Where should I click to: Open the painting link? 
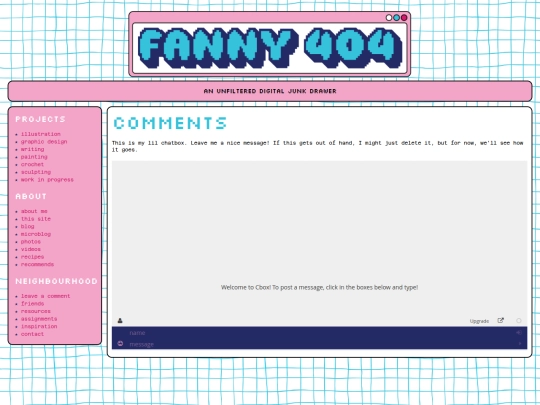(x=34, y=157)
